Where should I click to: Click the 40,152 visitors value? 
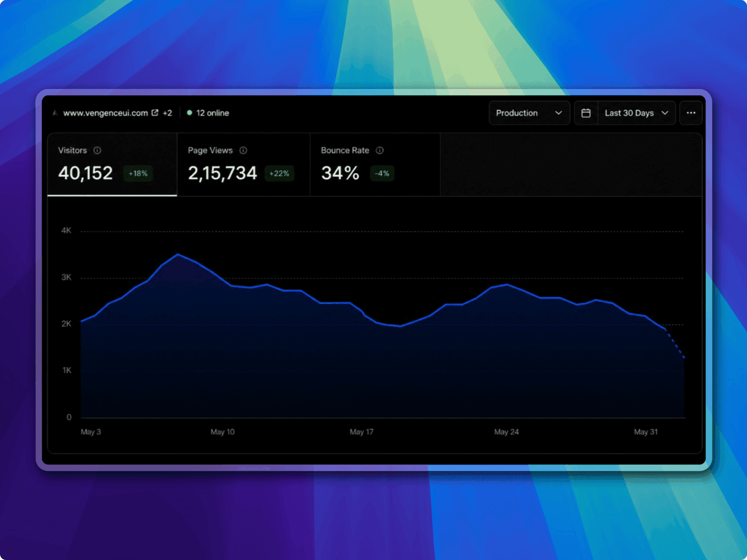pos(85,173)
